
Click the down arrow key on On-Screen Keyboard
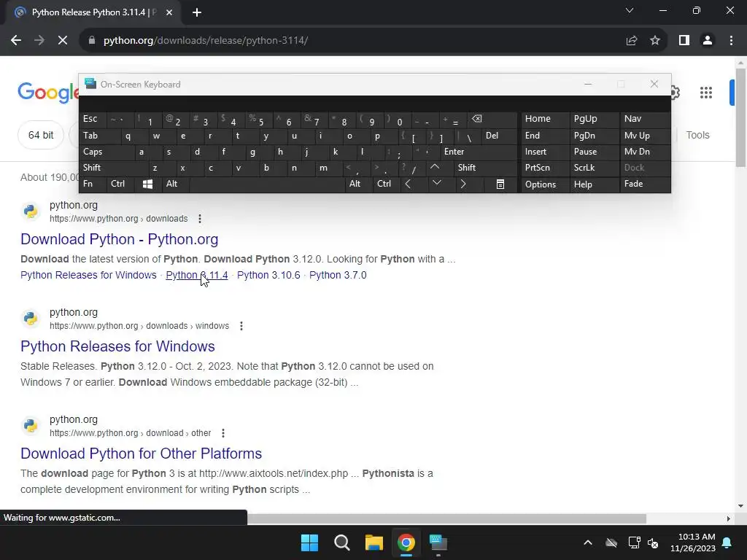click(436, 183)
